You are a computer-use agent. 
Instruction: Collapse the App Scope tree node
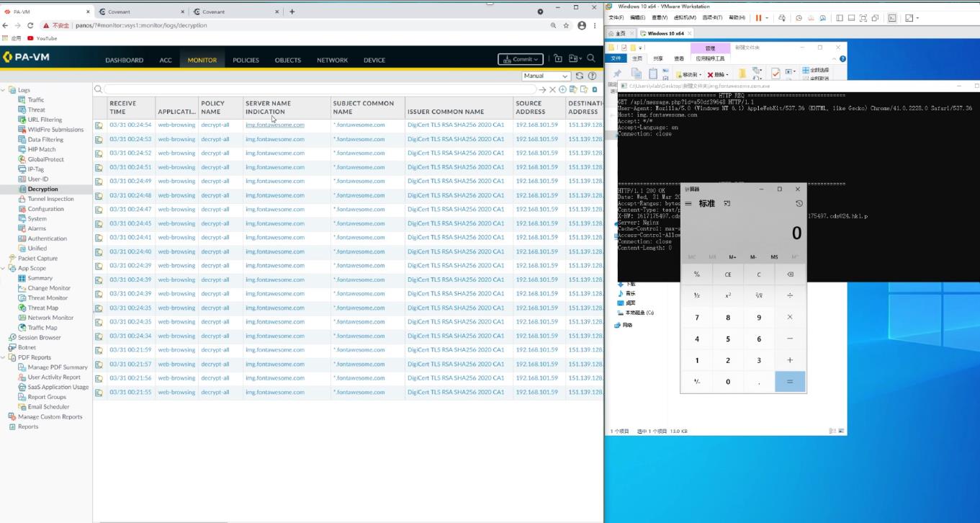(x=3, y=268)
